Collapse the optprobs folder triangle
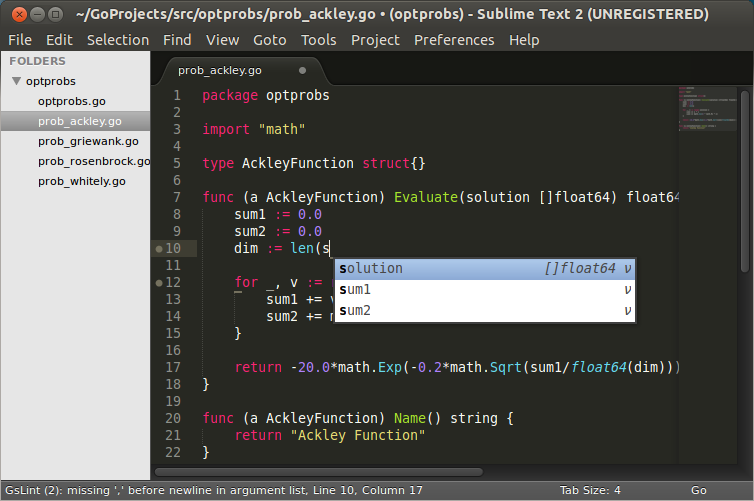 (17, 81)
